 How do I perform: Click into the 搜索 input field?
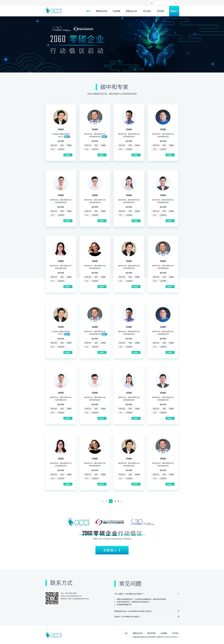coord(161,3)
